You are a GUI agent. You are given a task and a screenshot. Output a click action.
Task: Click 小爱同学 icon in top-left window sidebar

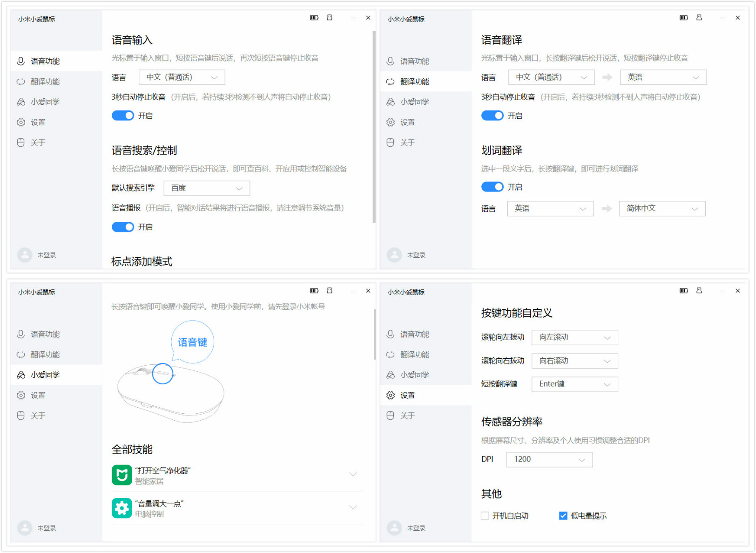(21, 102)
